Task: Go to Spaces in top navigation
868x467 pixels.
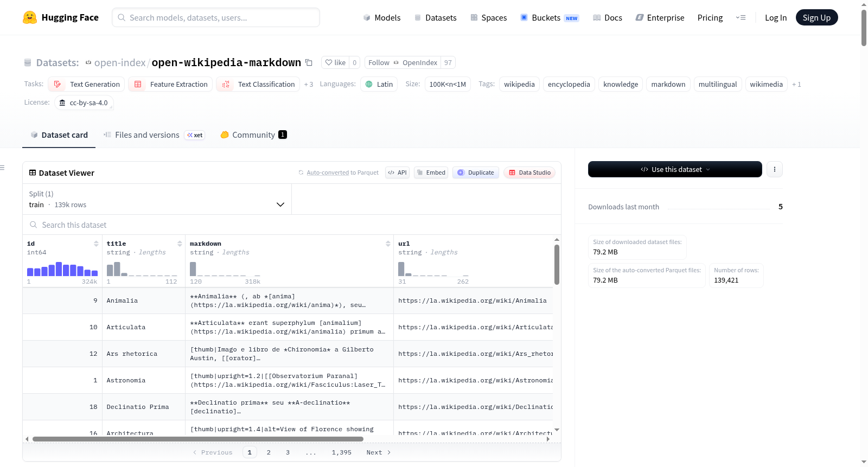Action: (x=488, y=17)
